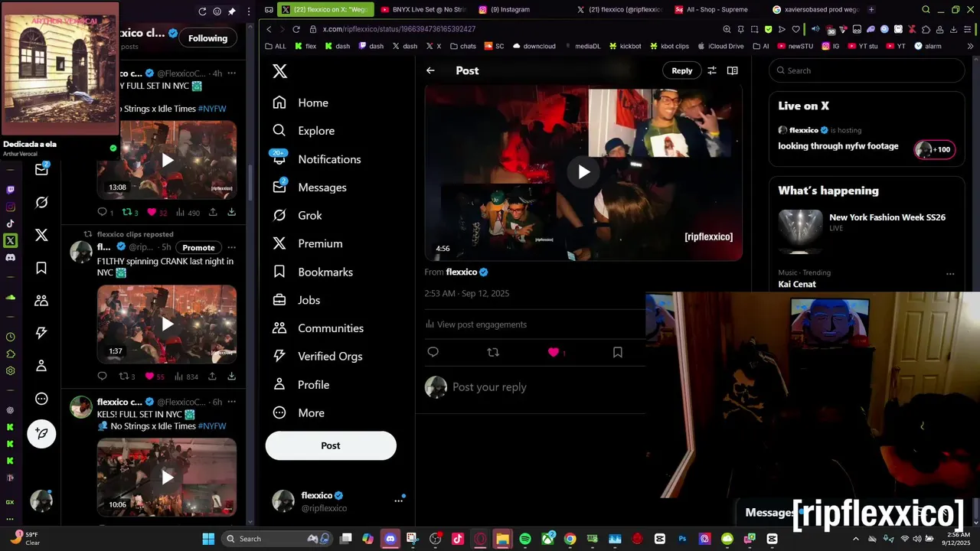
Task: Click the browser address bar URL
Action: tap(399, 29)
